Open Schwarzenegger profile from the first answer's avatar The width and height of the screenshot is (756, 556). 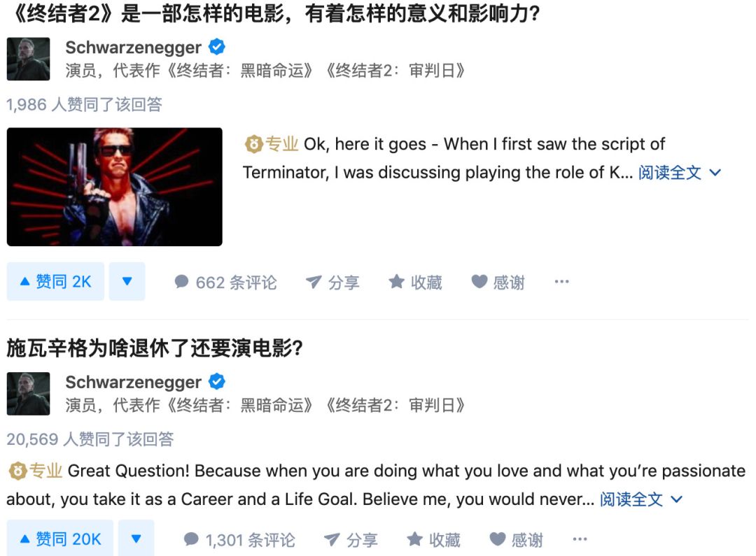pyautogui.click(x=29, y=59)
